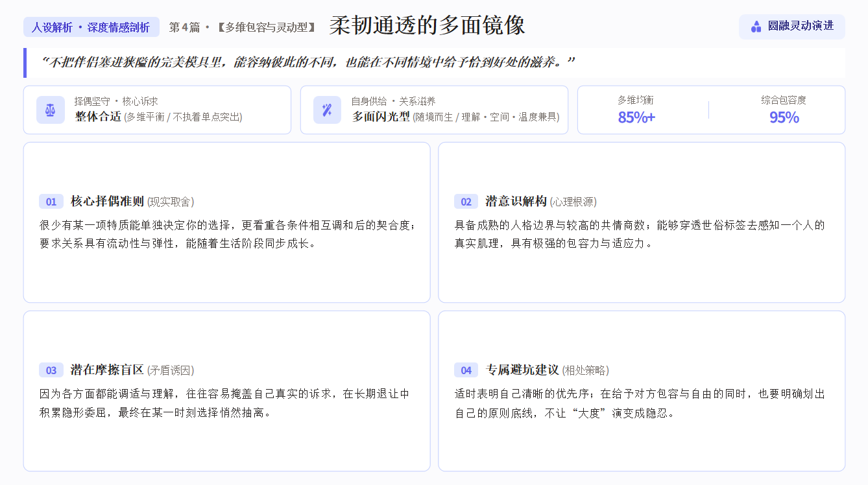Click the balance scale icon beside 择偶坚守

51,110
